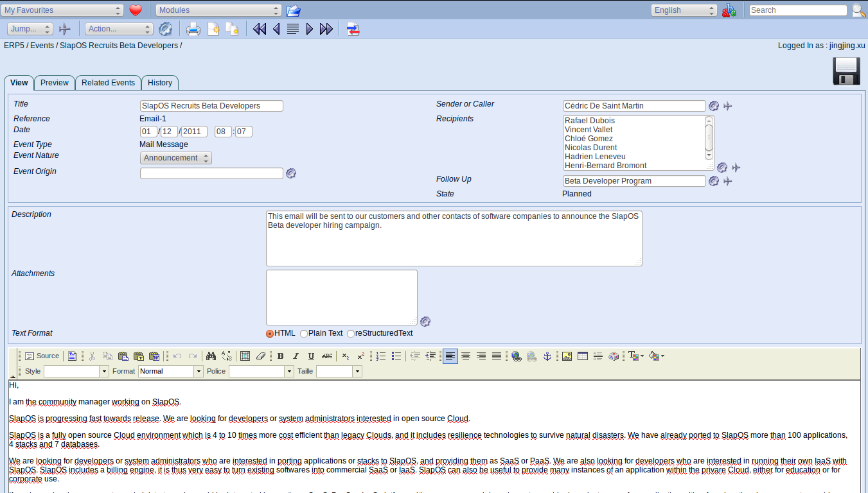868x493 pixels.
Task: Switch to the Preview tab
Action: [55, 83]
